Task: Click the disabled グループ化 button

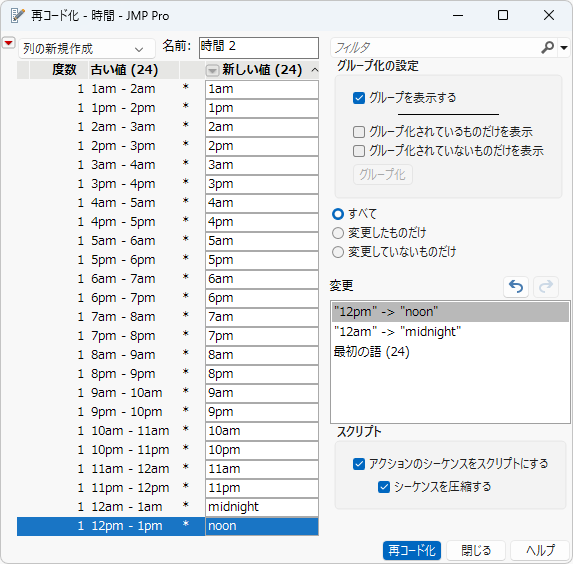Action: tap(383, 175)
